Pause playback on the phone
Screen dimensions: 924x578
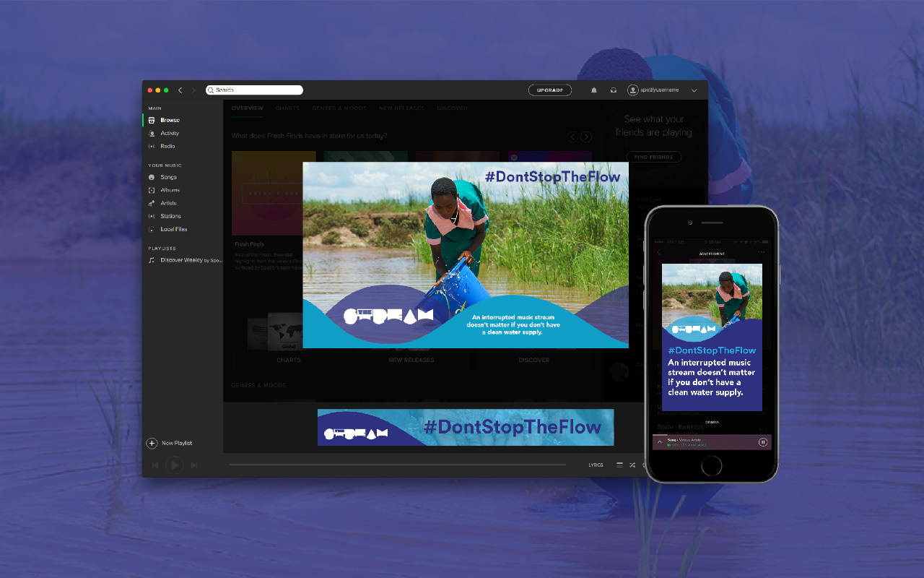(762, 442)
